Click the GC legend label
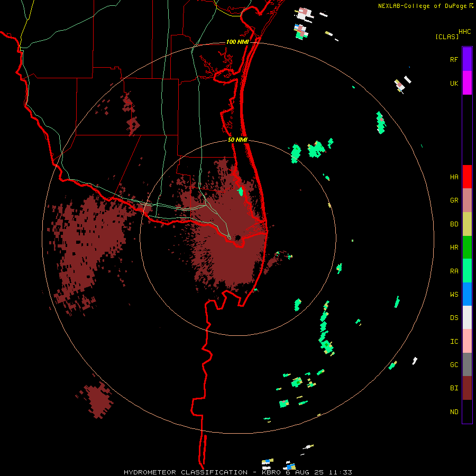This screenshot has height=476, width=476. coord(454,365)
